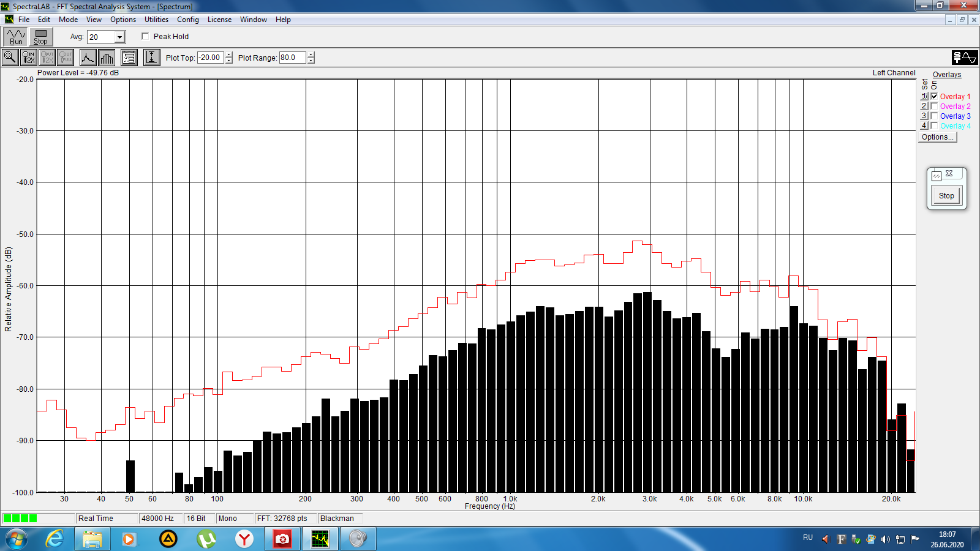Click the overlay Options... button

point(938,137)
